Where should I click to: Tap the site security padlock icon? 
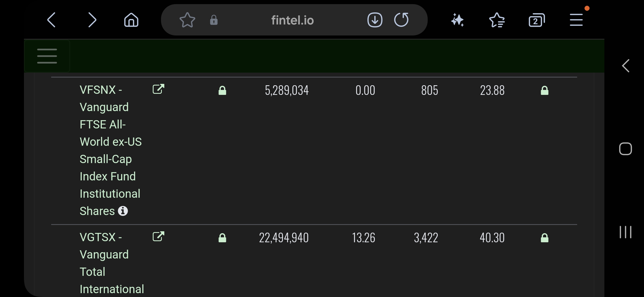click(214, 20)
